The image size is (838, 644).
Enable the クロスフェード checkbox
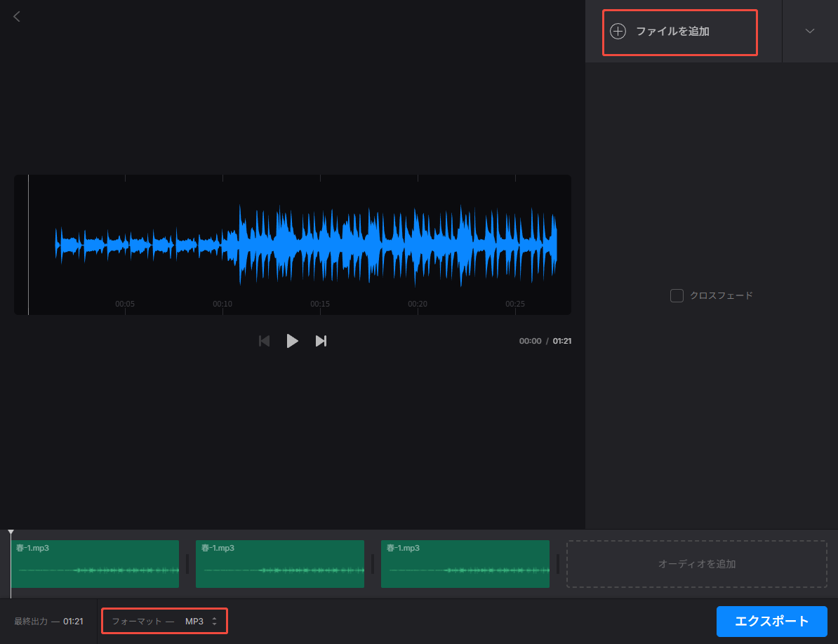(677, 296)
